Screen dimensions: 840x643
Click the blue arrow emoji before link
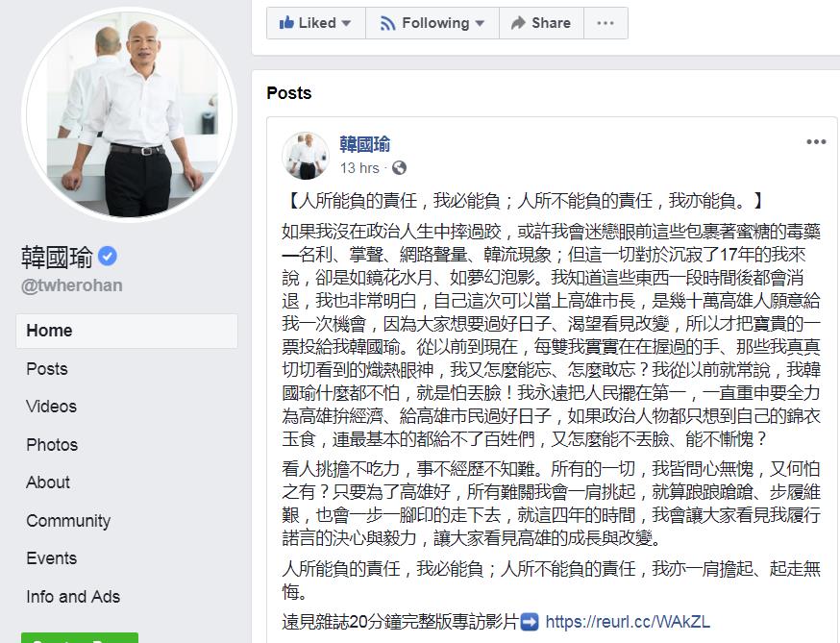530,622
